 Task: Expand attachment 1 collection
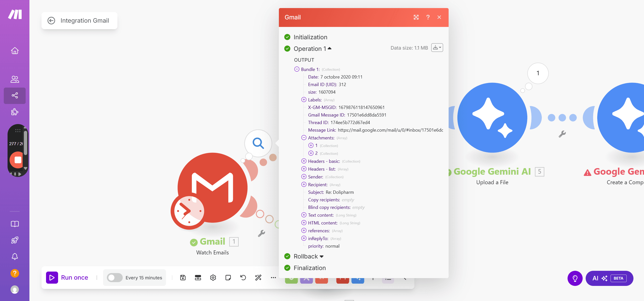pos(311,145)
